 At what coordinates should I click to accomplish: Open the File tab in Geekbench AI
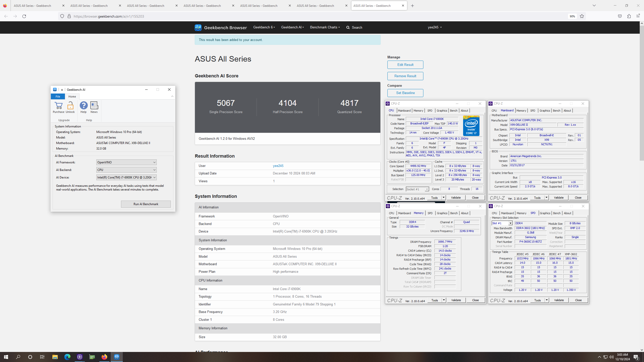58,97
